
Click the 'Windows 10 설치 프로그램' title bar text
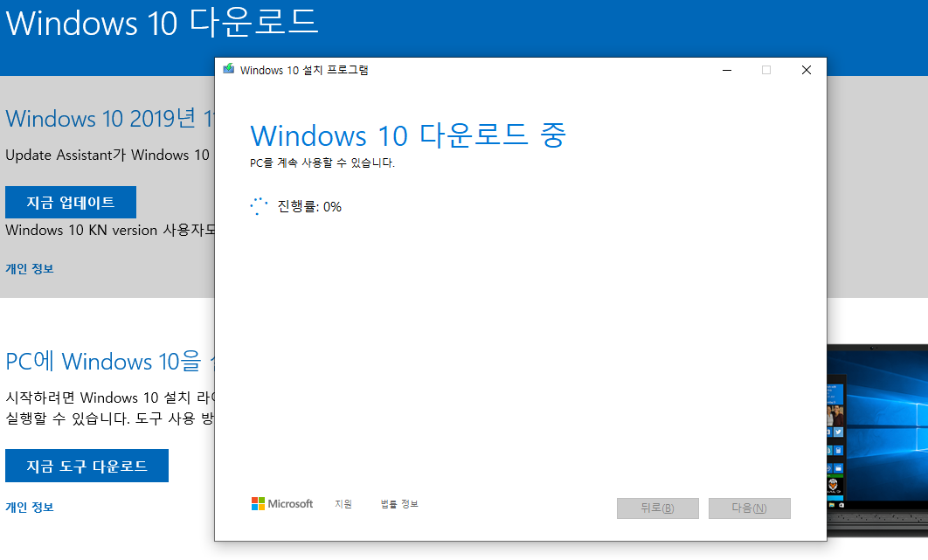pyautogui.click(x=304, y=70)
